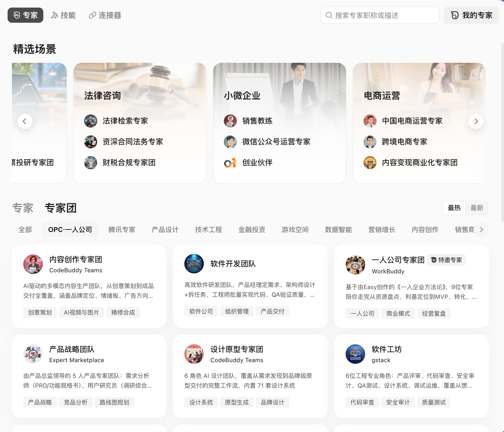Open 跨境电商专家 avatar icon

[x=370, y=142]
